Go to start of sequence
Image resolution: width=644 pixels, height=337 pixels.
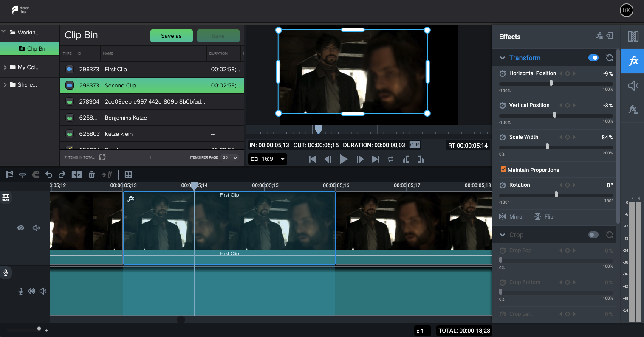pos(313,159)
